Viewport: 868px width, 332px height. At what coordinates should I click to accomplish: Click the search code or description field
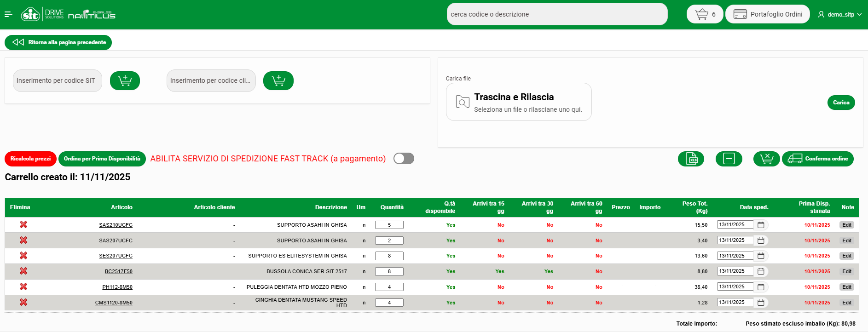click(x=556, y=14)
